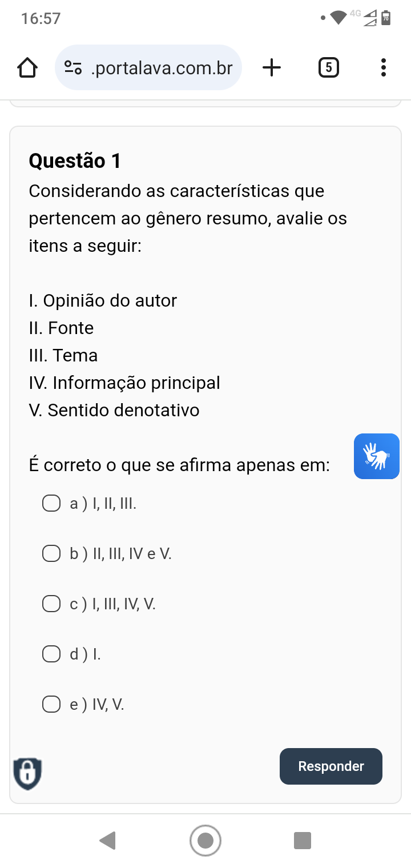Viewport: 411px width, 868px height.
Task: Select option c) I, III, IV, V.
Action: click(51, 604)
